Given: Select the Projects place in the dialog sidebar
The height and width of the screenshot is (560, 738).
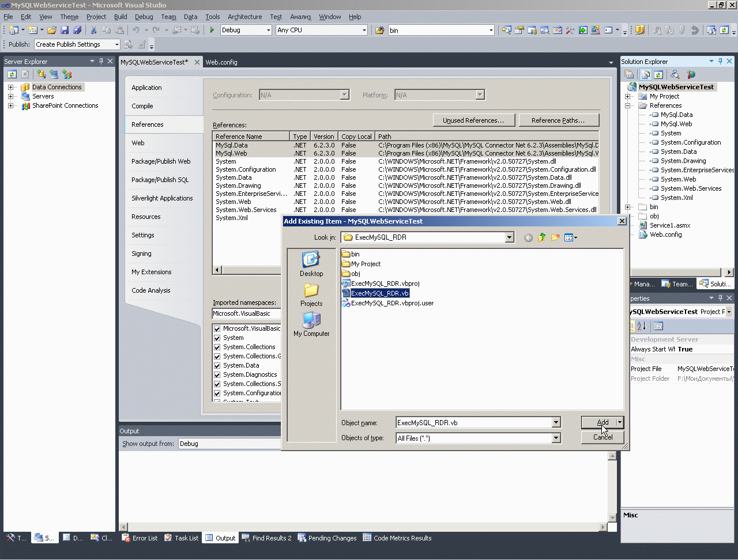Looking at the screenshot, I should (311, 294).
